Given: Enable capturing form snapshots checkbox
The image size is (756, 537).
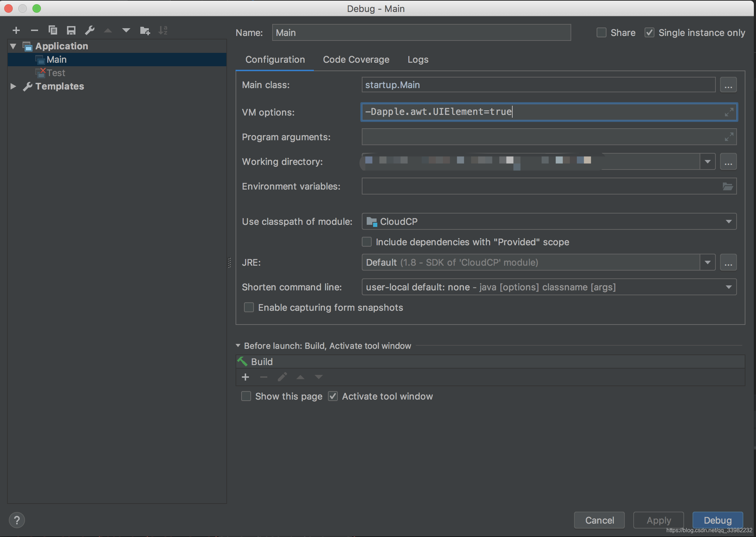Looking at the screenshot, I should click(249, 308).
